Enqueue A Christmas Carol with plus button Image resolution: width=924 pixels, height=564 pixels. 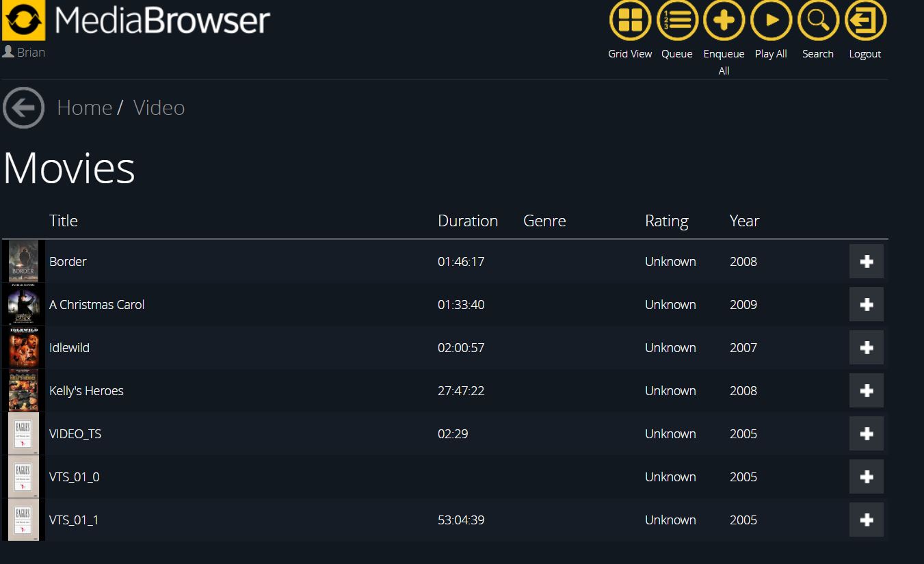[866, 304]
